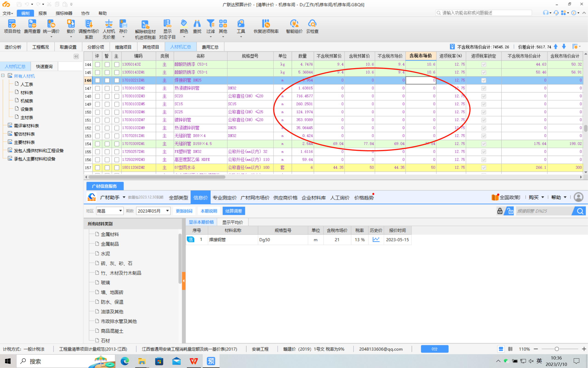The width and height of the screenshot is (588, 368).
Task: Tick the 暂 checkbox in row 153
Action: (107, 136)
